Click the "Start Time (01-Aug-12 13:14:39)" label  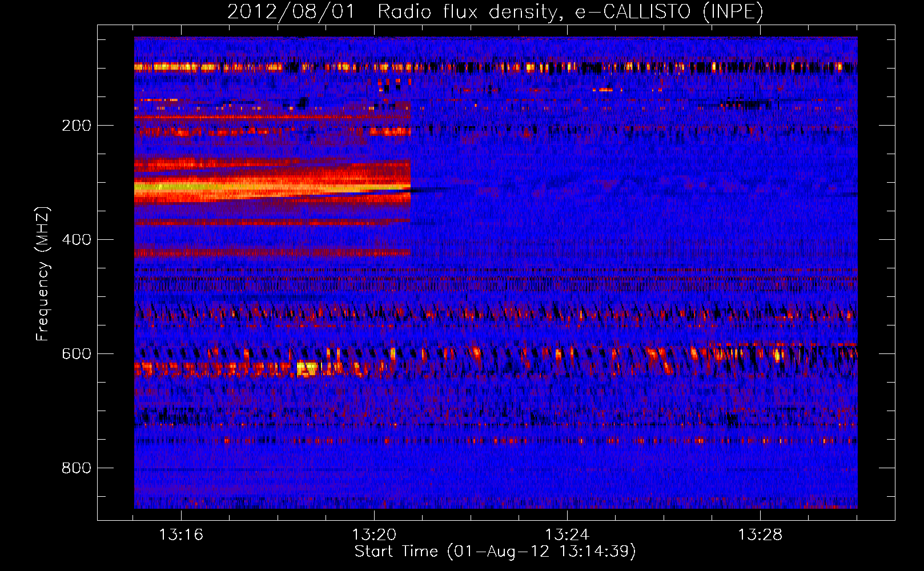point(495,552)
